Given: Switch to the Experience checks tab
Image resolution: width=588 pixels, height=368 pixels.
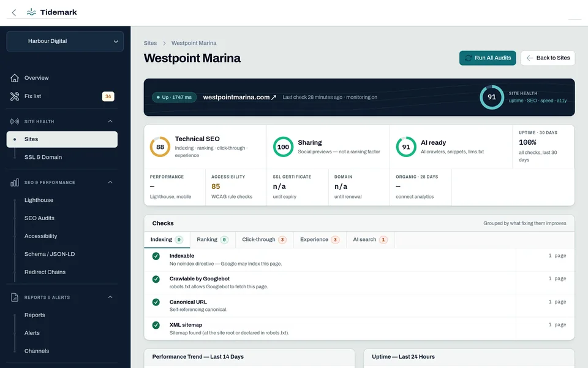Looking at the screenshot, I should (320, 240).
